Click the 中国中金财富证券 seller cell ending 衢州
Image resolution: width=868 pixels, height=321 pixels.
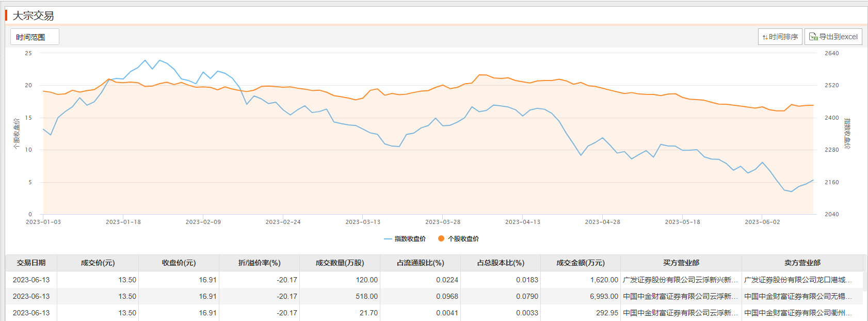tap(798, 313)
